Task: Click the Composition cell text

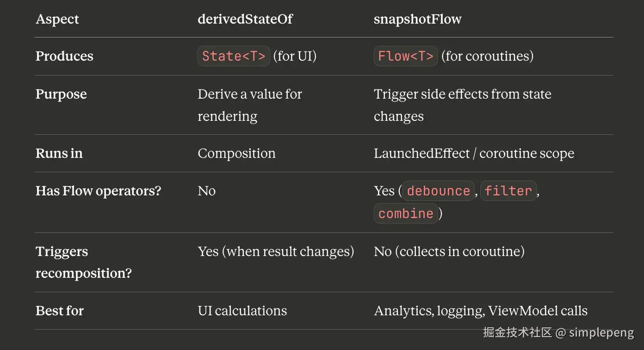Action: tap(236, 153)
